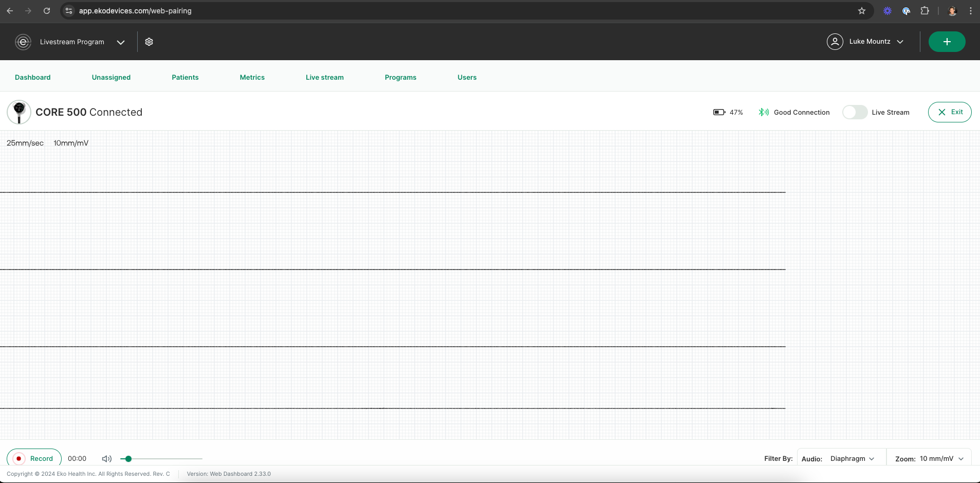Image resolution: width=980 pixels, height=483 pixels.
Task: Click the user profile icon beside Luke Mountz
Action: click(835, 42)
